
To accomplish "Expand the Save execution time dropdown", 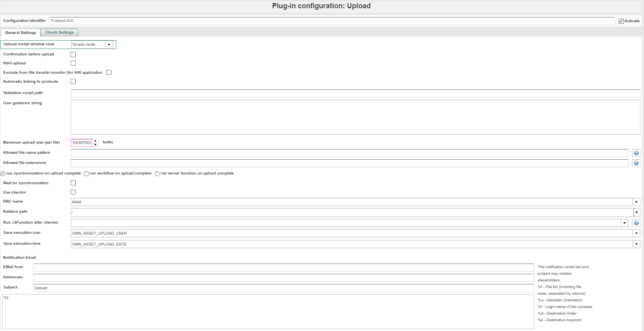I will (x=636, y=244).
